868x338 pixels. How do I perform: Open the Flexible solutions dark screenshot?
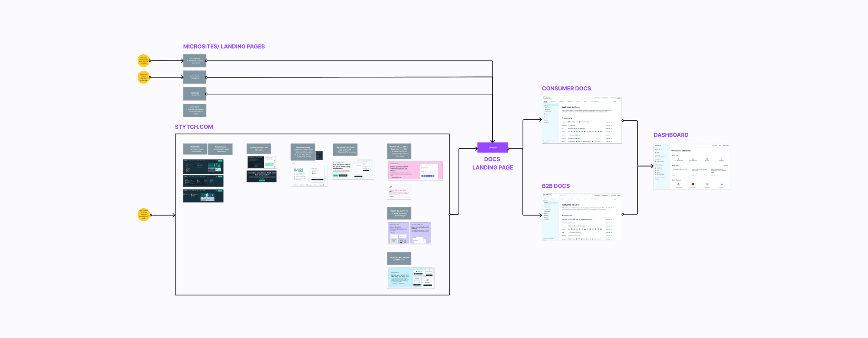tap(262, 176)
